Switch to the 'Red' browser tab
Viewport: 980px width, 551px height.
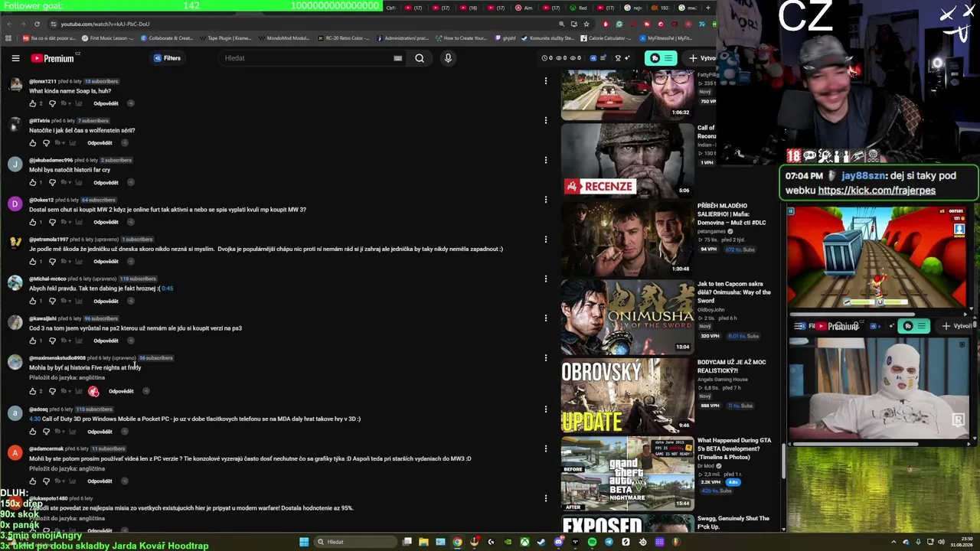pyautogui.click(x=579, y=8)
